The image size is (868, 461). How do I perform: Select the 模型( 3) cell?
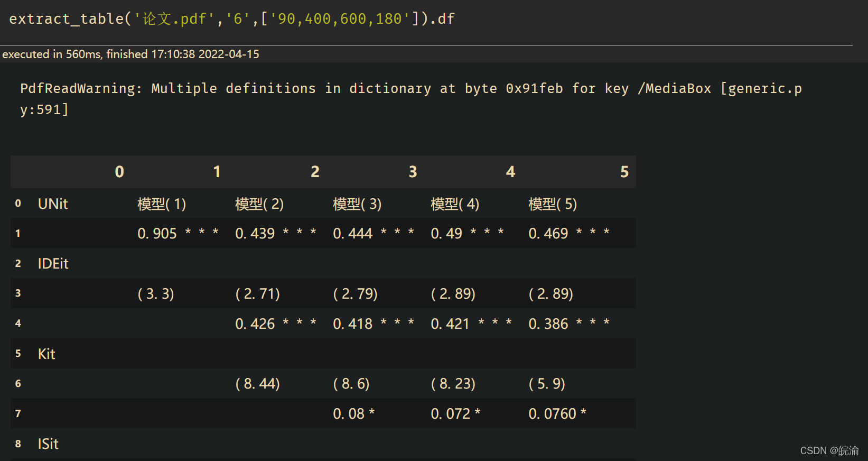coord(357,204)
